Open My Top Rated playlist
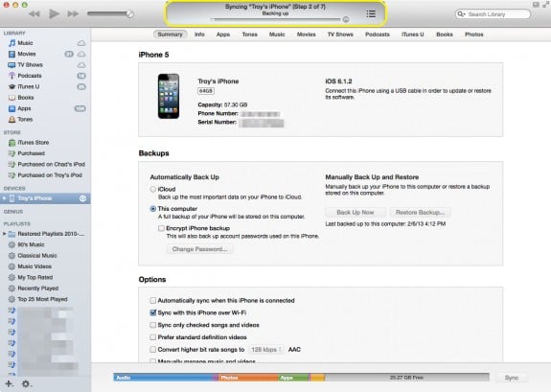This screenshot has height=392, width=551. pyautogui.click(x=34, y=277)
